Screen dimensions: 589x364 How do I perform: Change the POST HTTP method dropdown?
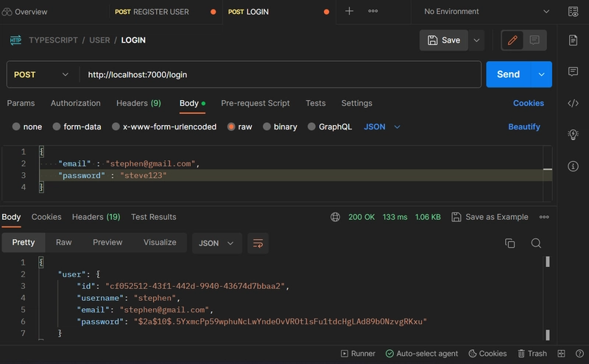(x=42, y=75)
